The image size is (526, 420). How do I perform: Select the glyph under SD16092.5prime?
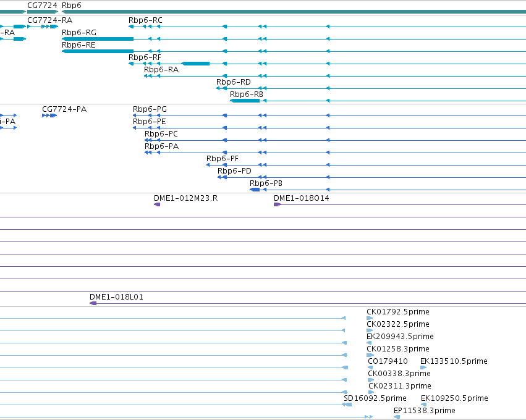[347, 405]
